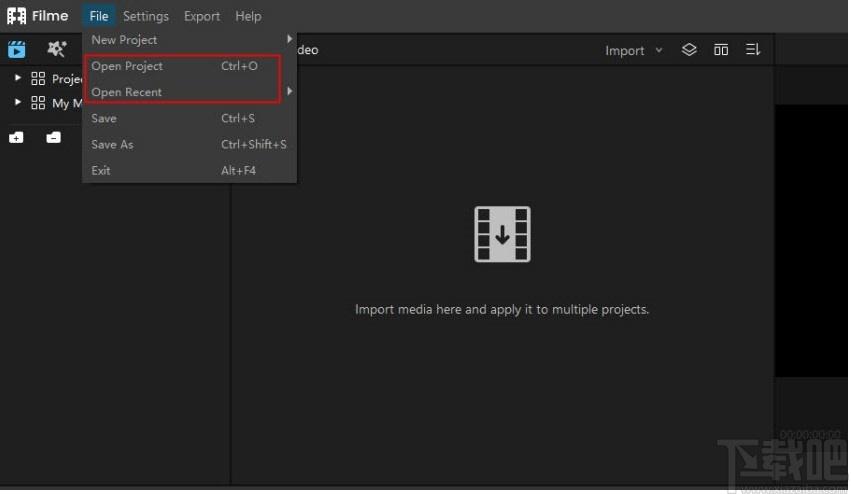Click the layers stack icon

tap(689, 50)
